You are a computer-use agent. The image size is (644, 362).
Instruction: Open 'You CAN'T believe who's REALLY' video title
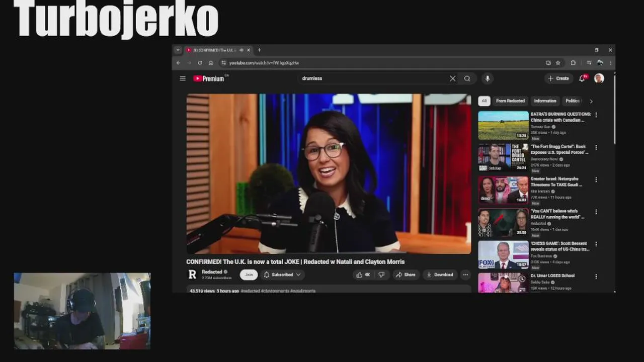(557, 214)
